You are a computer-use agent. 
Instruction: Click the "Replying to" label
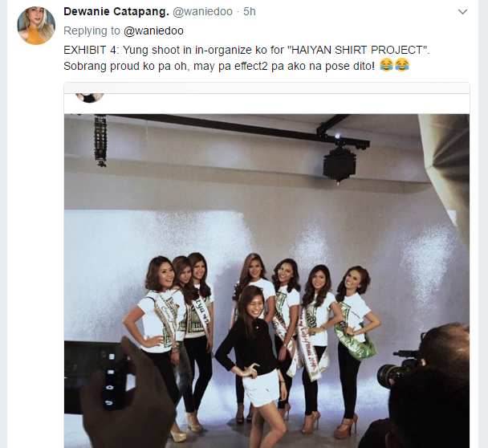point(91,31)
